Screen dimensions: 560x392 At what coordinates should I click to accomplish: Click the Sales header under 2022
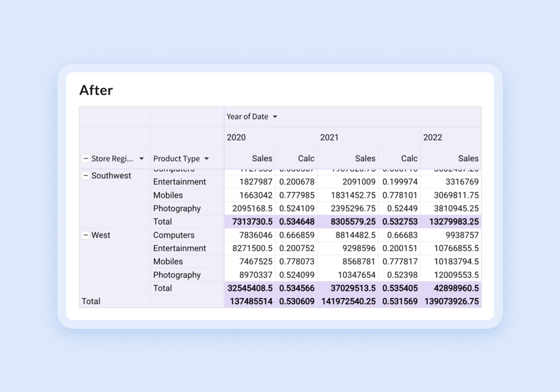click(468, 159)
